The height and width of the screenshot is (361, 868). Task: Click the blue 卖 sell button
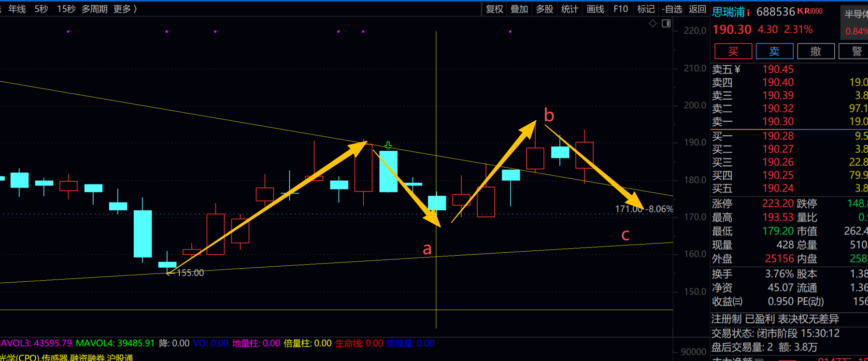[774, 51]
